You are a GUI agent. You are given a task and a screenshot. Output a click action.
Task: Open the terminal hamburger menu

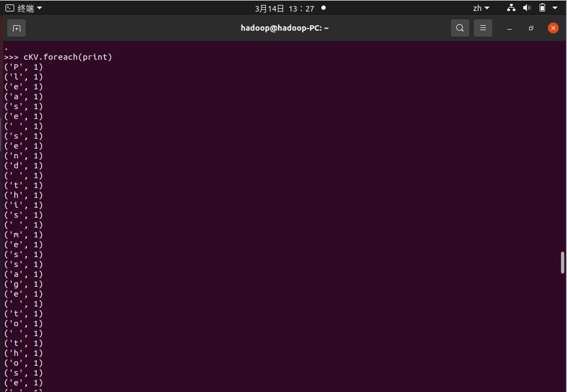point(483,28)
